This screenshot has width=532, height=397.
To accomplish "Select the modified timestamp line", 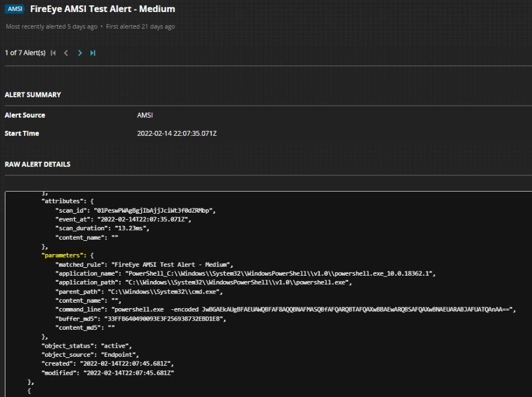I will [107, 373].
